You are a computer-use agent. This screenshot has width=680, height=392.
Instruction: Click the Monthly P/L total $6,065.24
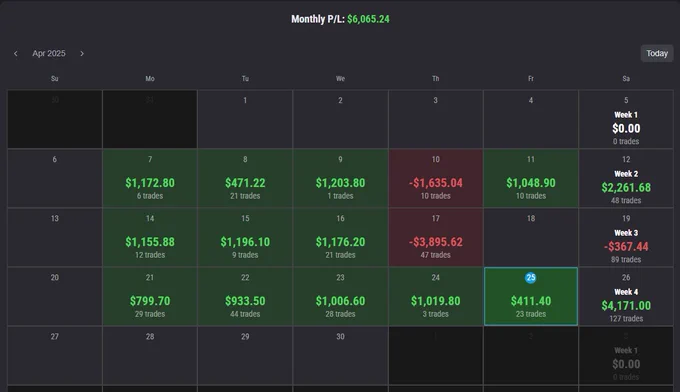point(368,19)
